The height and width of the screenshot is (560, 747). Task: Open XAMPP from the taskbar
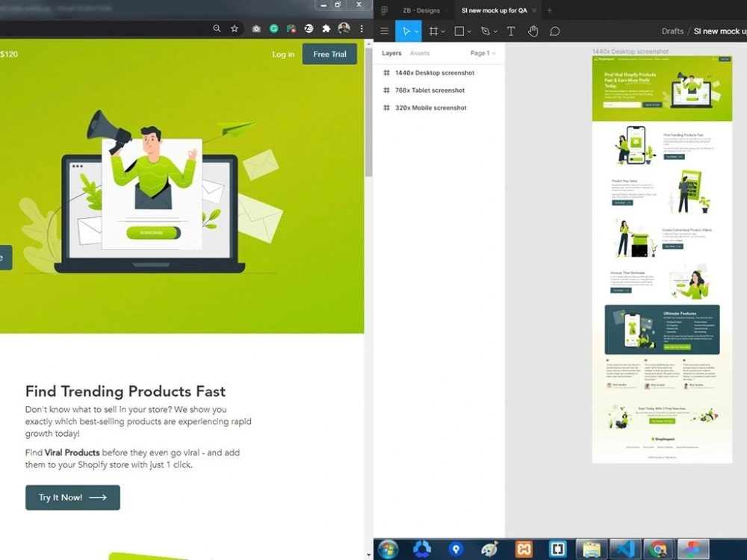coord(523,550)
